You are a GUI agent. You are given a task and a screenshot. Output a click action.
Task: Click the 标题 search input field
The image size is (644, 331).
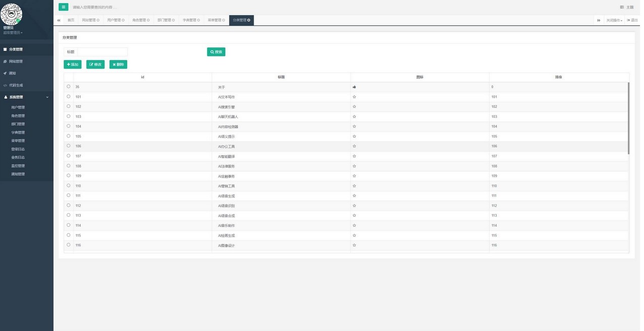[x=102, y=52]
